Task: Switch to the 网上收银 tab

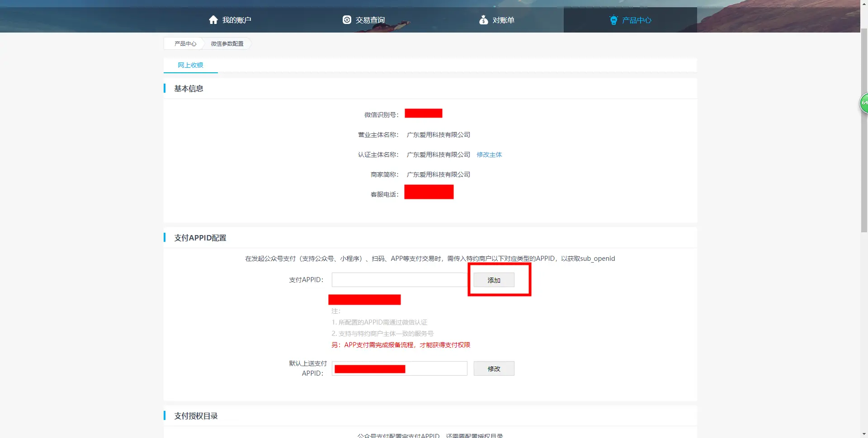Action: tap(190, 65)
